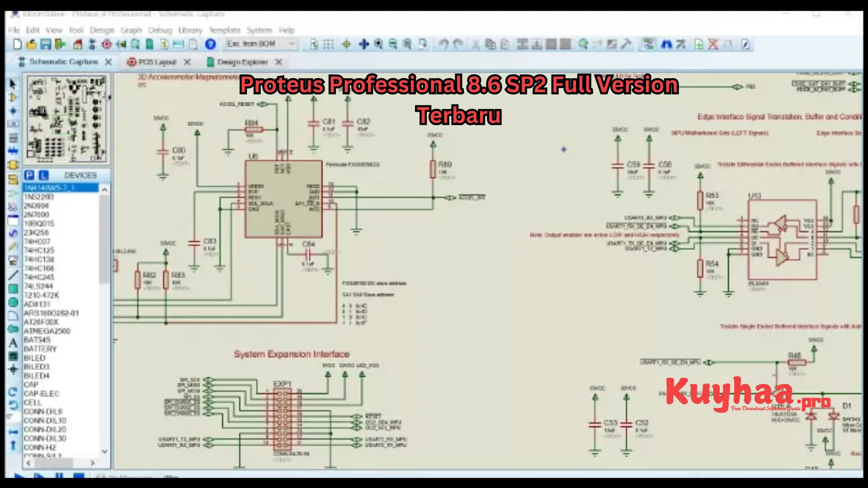Viewport: 868px width, 488px height.
Task: Toggle the wire autorouter icon
Action: pos(649,44)
